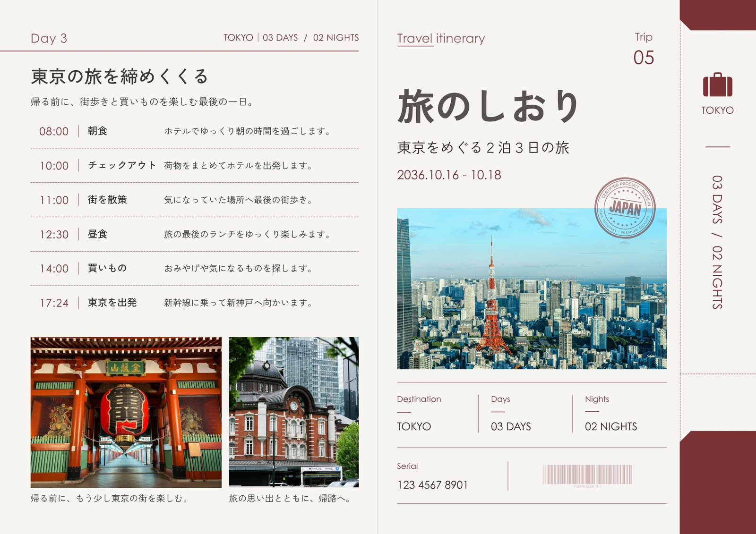Select the Tokyo Station brick building photo
The height and width of the screenshot is (534, 756).
coord(294,412)
